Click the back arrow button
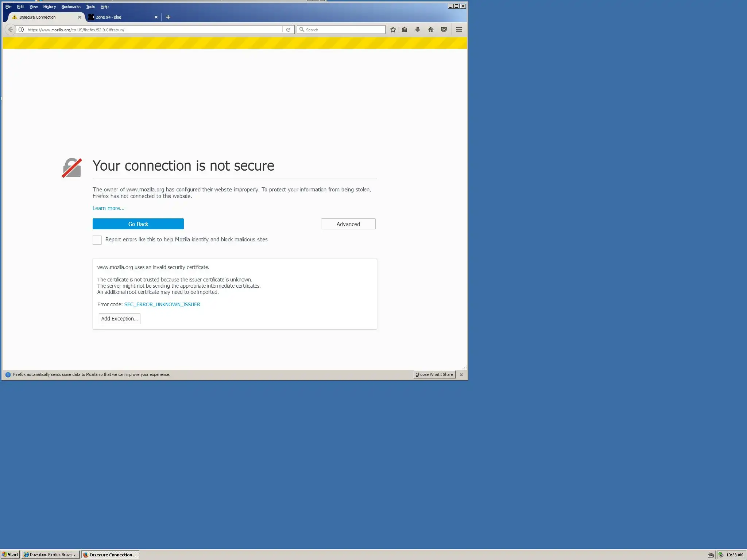 click(x=11, y=30)
